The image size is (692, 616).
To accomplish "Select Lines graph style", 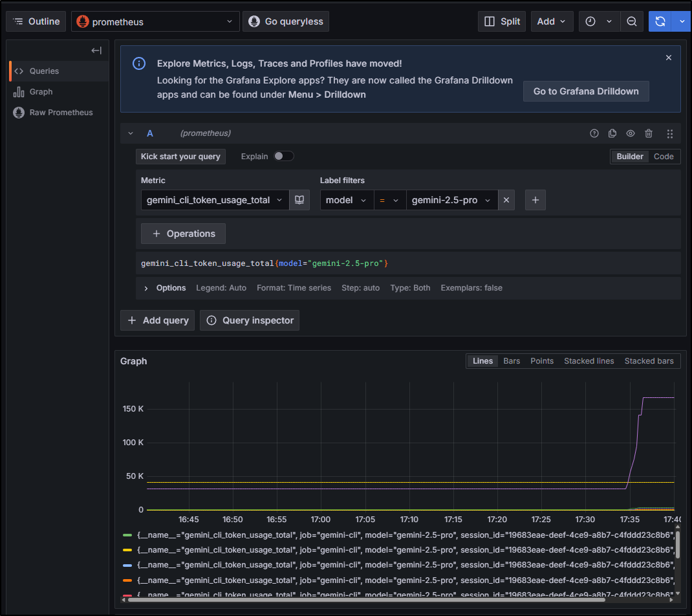I will coord(482,361).
